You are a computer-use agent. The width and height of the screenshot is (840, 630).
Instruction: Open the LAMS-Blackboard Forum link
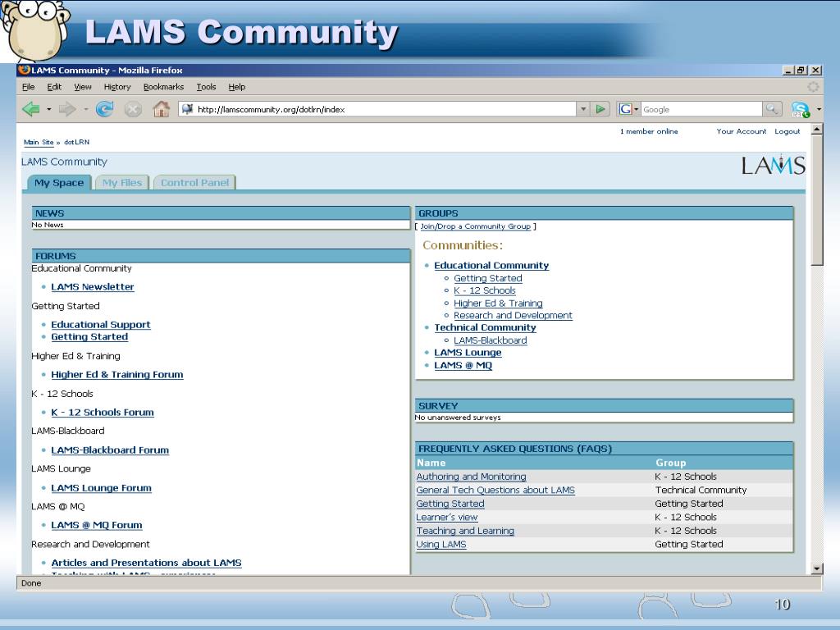[x=110, y=450]
